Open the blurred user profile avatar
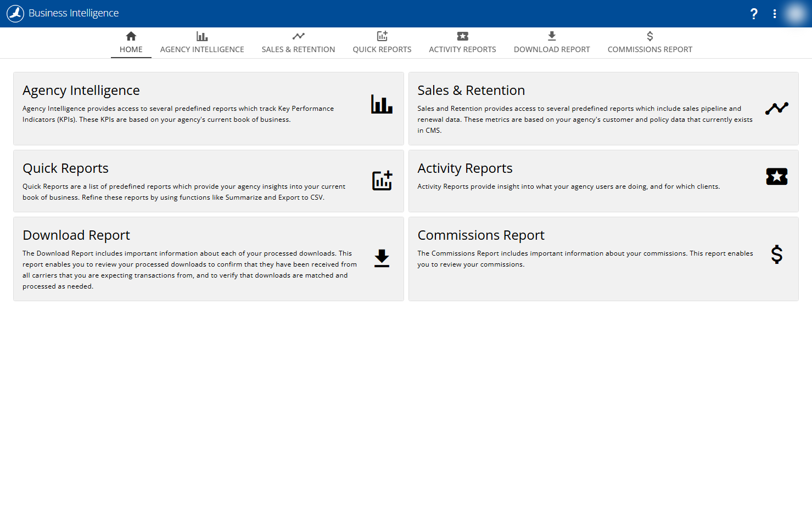812x508 pixels. pyautogui.click(x=796, y=14)
